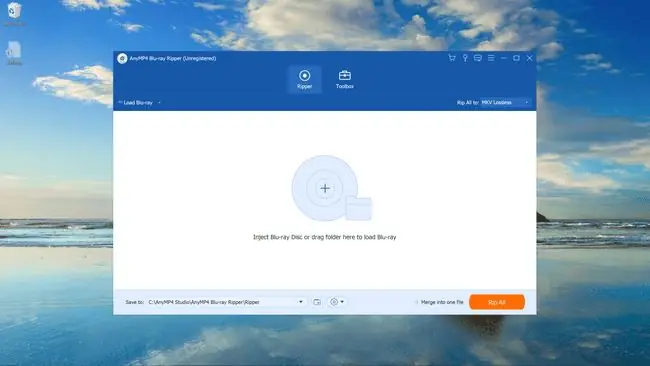The height and width of the screenshot is (366, 650).
Task: Click the register key icon
Action: tap(465, 58)
